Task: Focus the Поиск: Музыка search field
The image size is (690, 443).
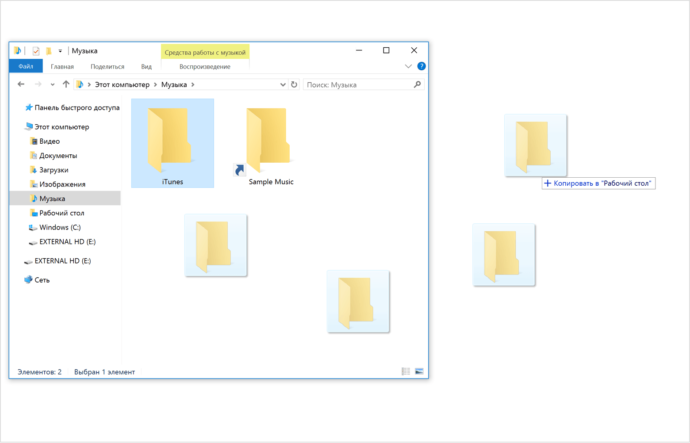Action: (363, 84)
